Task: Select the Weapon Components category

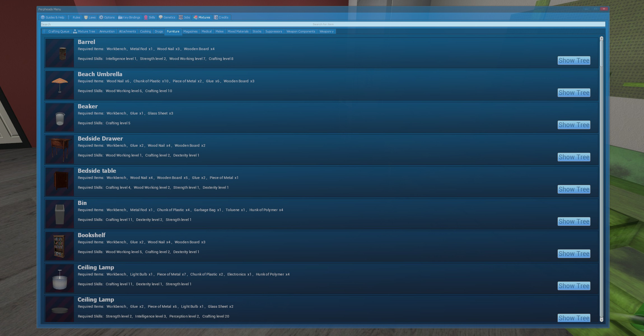Action: click(x=301, y=31)
